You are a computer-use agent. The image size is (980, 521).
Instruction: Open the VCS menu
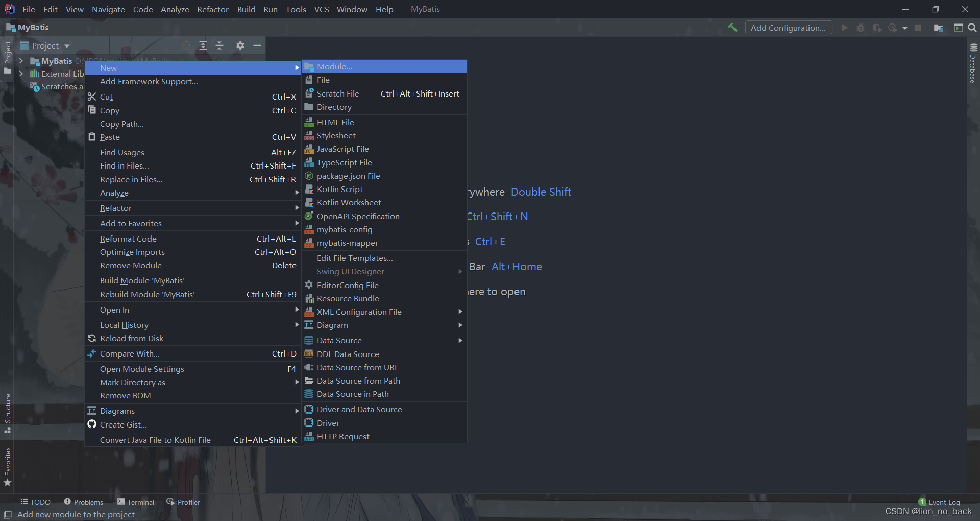coord(322,9)
